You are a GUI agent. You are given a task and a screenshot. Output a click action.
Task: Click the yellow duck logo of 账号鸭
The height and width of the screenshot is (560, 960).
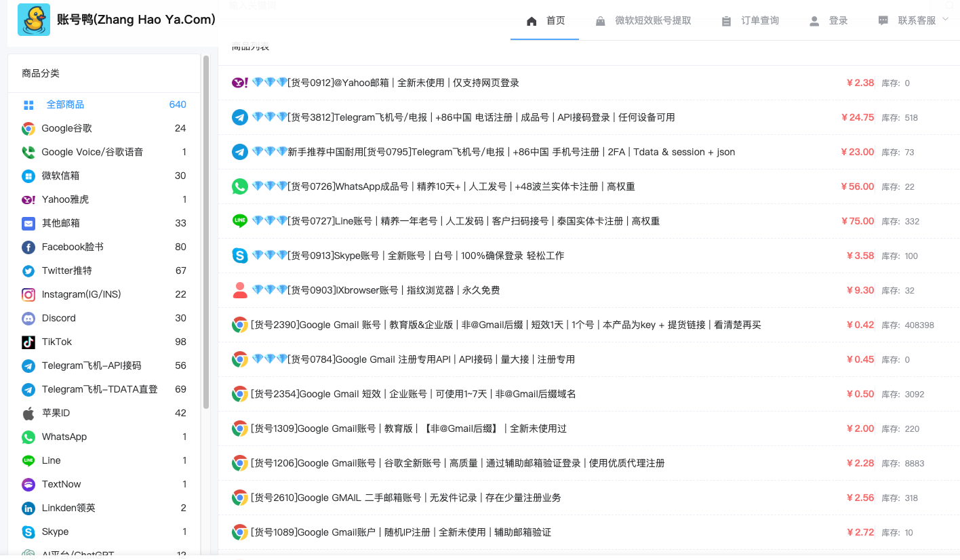coord(34,20)
